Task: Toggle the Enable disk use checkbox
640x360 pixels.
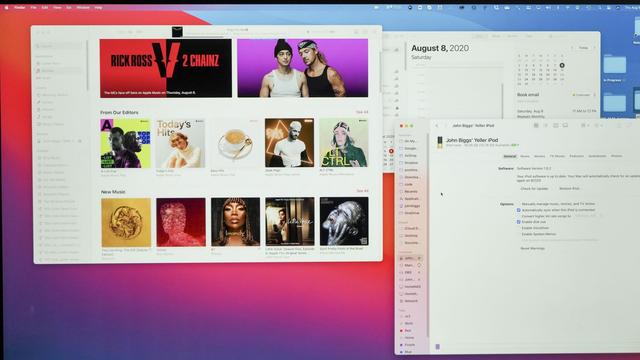Action: pyautogui.click(x=519, y=222)
